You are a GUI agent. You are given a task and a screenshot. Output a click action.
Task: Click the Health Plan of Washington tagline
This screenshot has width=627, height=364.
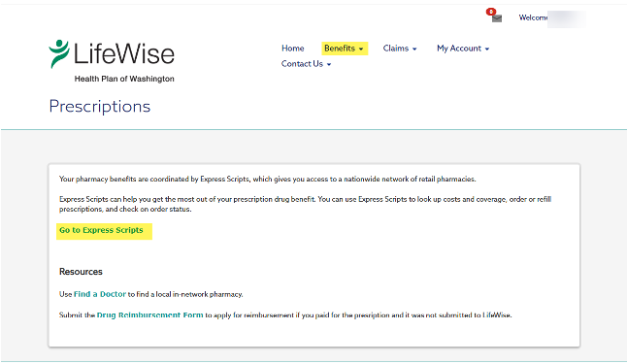click(124, 79)
